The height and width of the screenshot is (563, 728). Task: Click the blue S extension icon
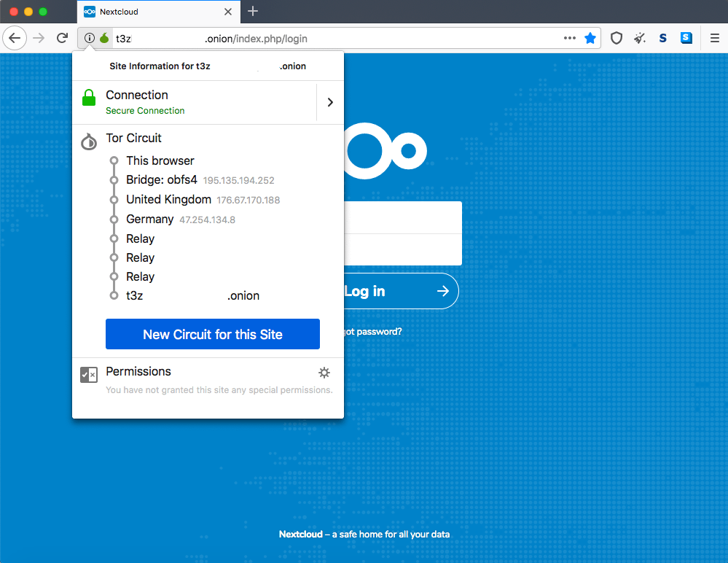pos(686,38)
